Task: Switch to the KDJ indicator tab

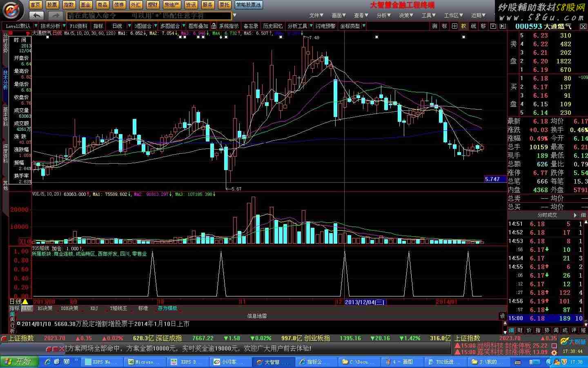Action: coord(94,308)
